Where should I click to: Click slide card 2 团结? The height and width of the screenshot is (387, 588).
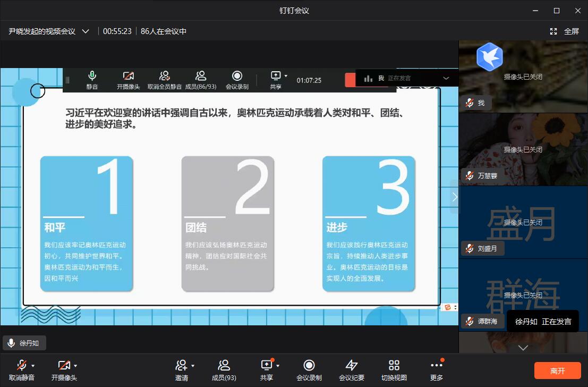228,224
